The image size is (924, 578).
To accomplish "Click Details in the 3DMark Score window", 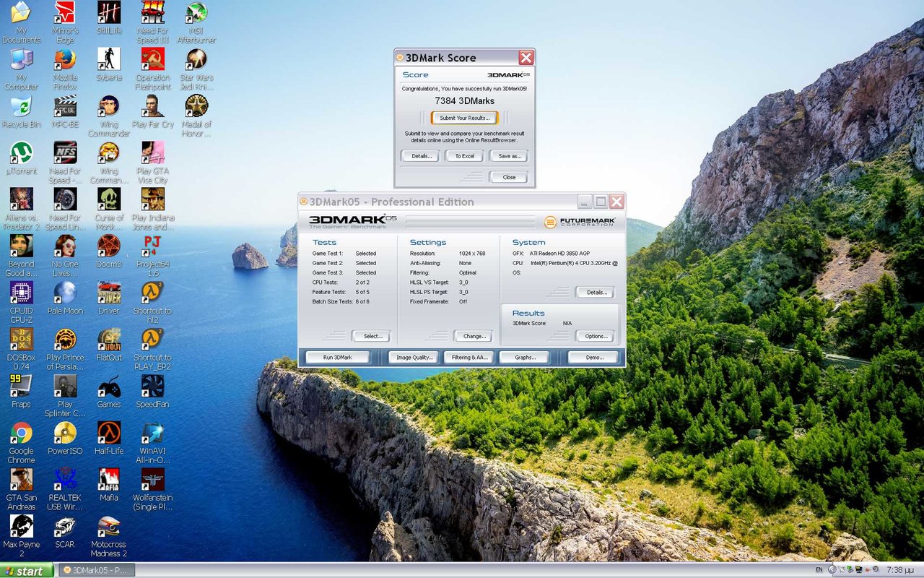I will tap(420, 156).
